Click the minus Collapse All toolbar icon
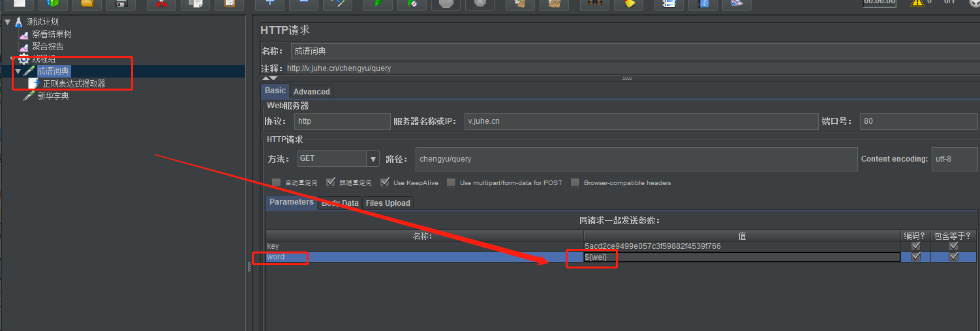Image resolution: width=980 pixels, height=331 pixels. [303, 3]
